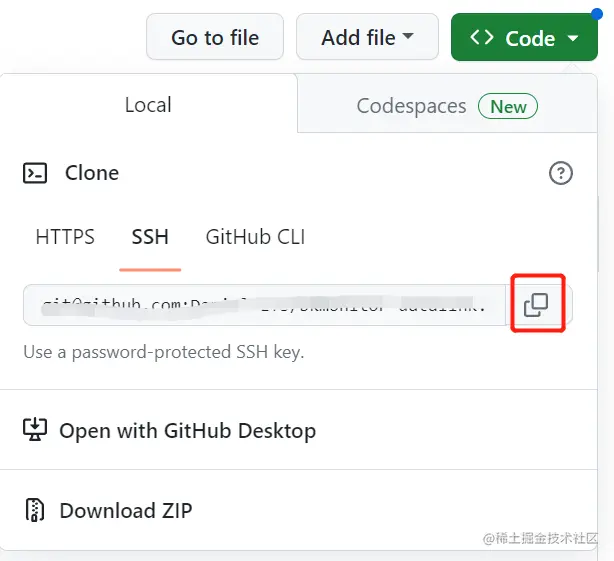The width and height of the screenshot is (614, 561).
Task: Copy the SSH clone URL to clipboard
Action: [x=537, y=305]
